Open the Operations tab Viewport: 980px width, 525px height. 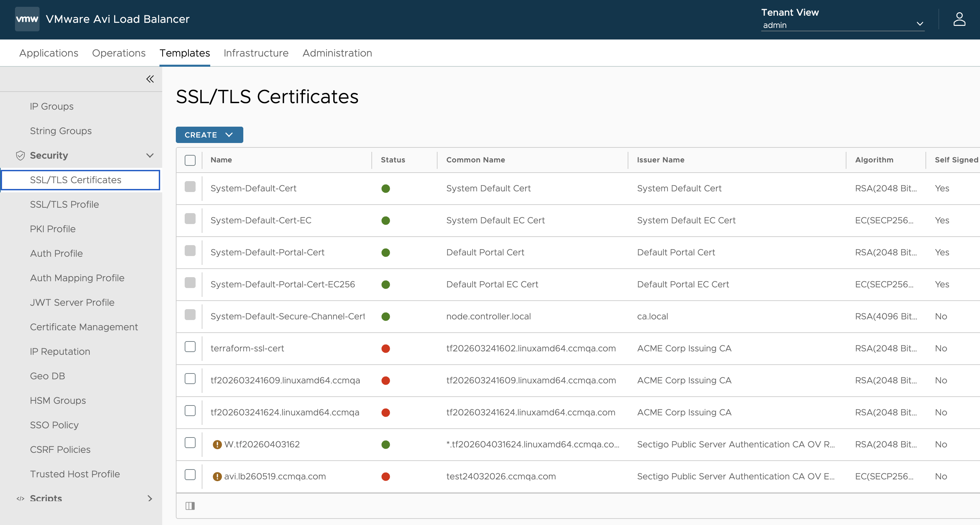point(119,53)
